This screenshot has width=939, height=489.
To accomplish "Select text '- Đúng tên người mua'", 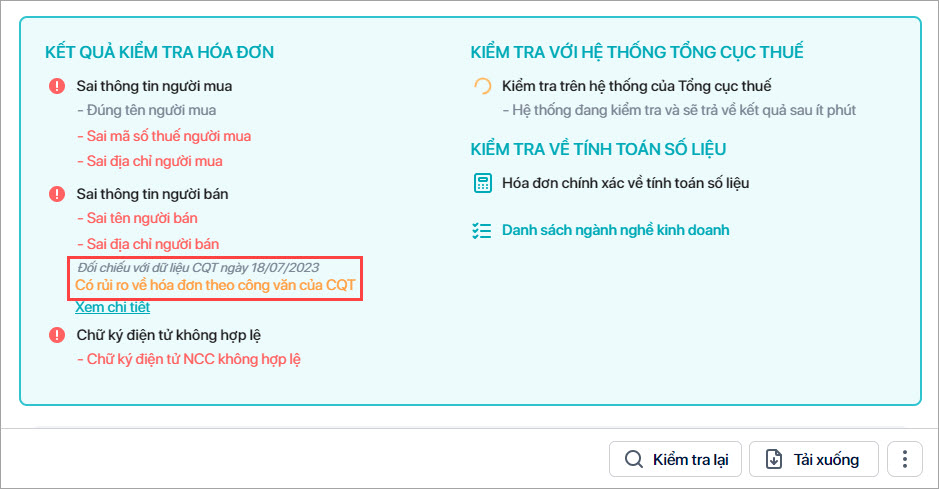I will tap(147, 110).
